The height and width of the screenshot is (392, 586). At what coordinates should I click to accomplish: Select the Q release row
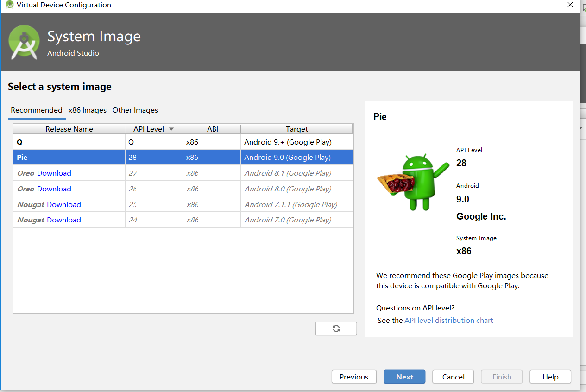pyautogui.click(x=183, y=142)
